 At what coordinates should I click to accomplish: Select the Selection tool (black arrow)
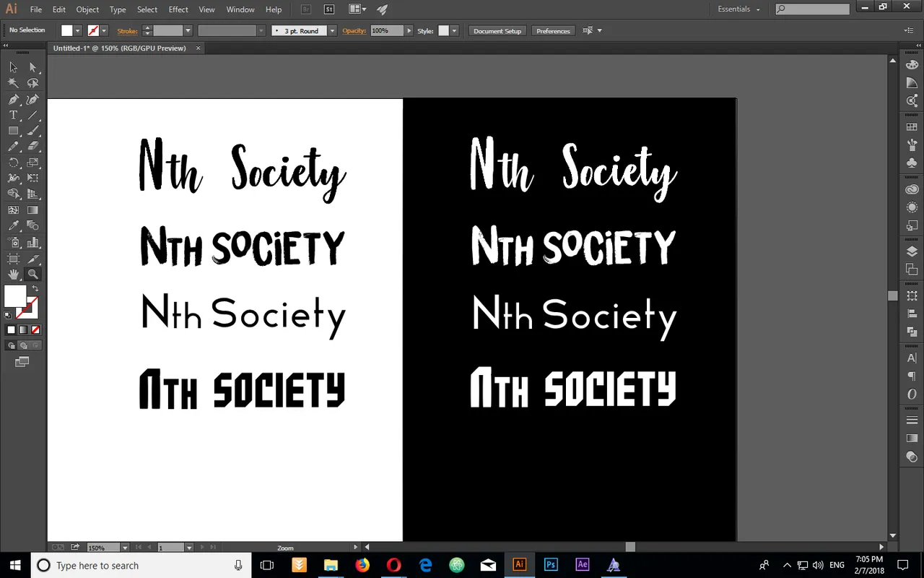(13, 67)
